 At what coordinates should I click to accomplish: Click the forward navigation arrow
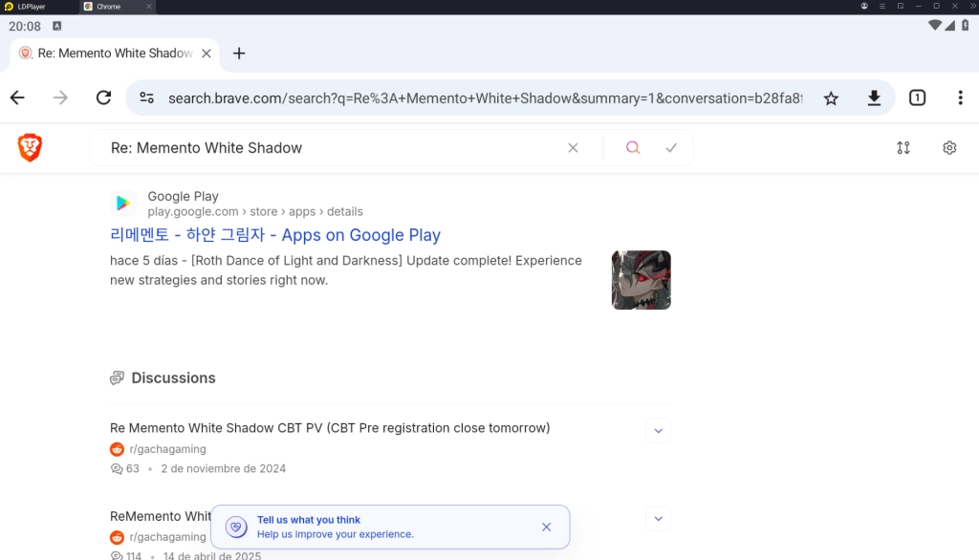pyautogui.click(x=60, y=98)
